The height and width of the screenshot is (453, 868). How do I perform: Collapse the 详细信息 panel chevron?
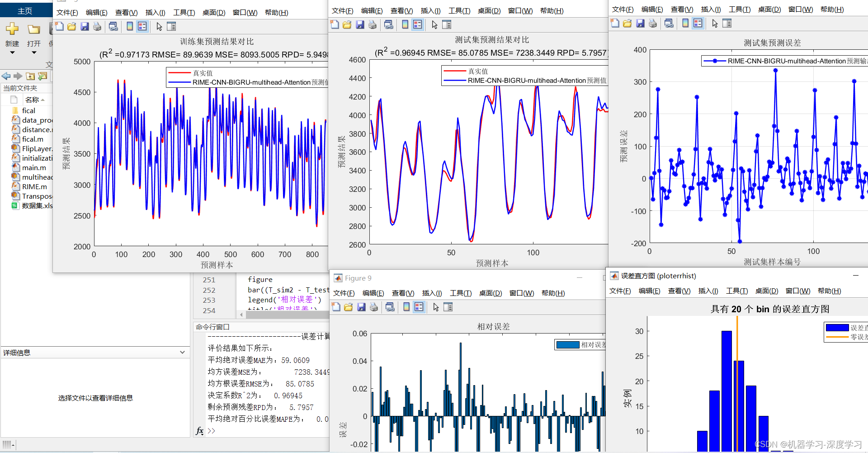183,352
